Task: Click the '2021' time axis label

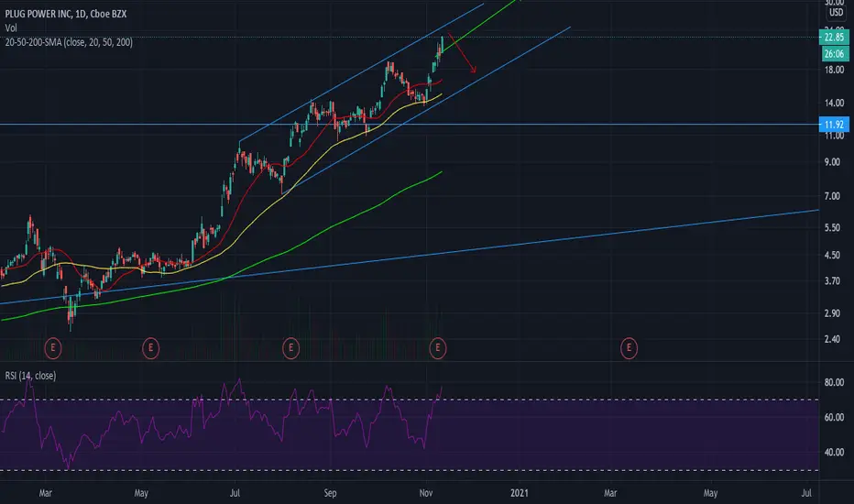Action: click(x=519, y=493)
